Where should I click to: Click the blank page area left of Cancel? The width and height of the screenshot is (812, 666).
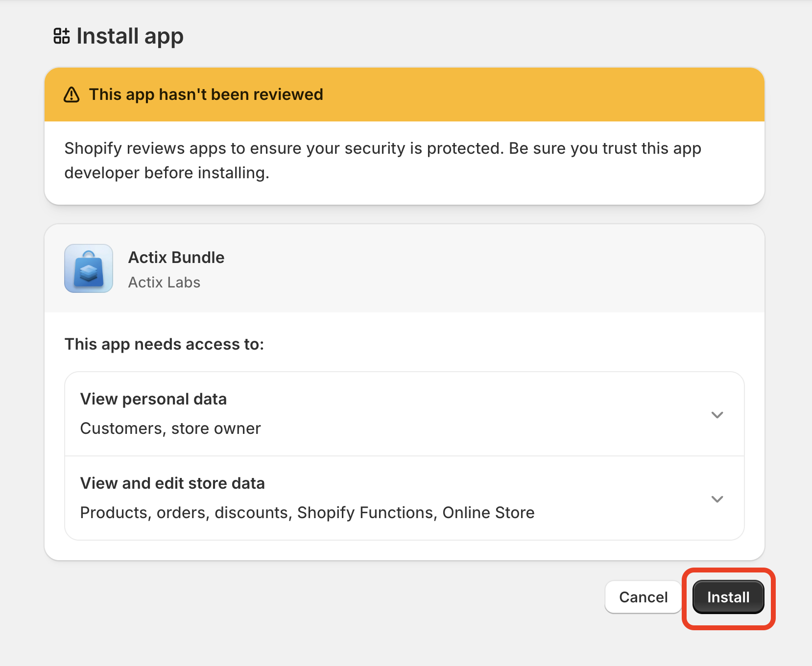(x=343, y=597)
